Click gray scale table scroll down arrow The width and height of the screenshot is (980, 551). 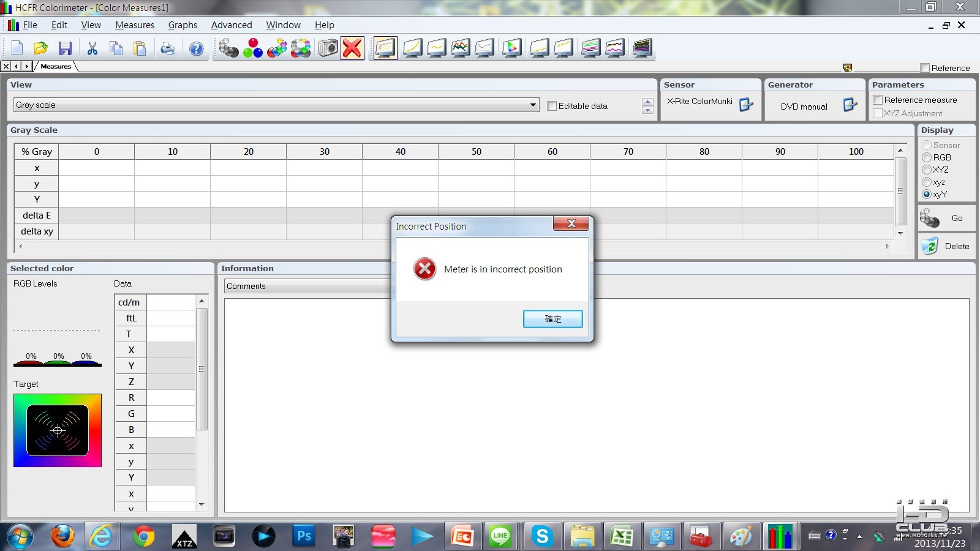tap(900, 233)
